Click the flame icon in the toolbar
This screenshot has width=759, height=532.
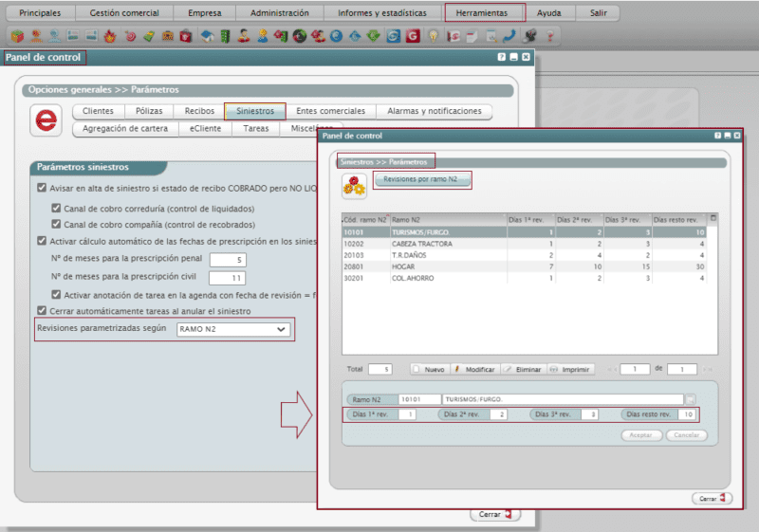pyautogui.click(x=110, y=36)
